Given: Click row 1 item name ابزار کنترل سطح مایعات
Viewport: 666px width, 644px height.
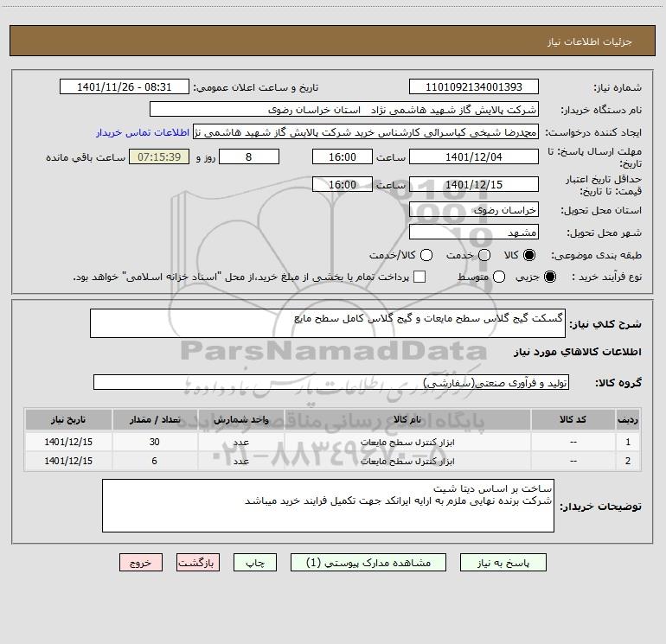Looking at the screenshot, I should (407, 443).
